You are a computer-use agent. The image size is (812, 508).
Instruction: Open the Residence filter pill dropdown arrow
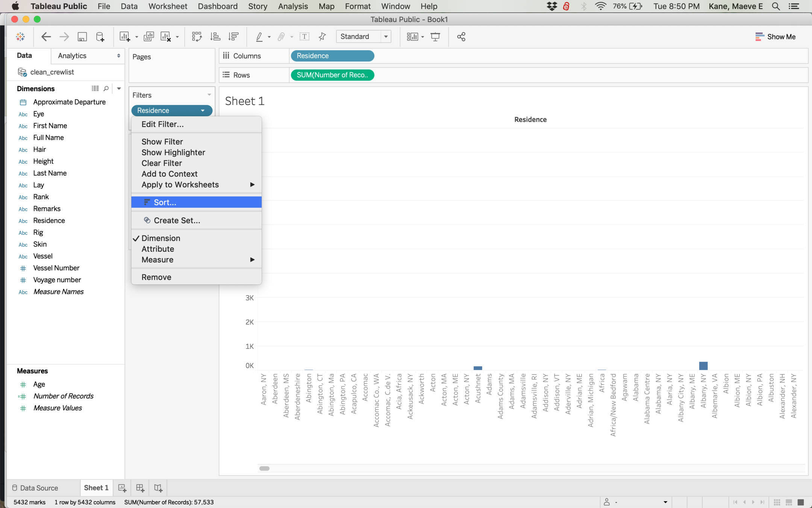[x=203, y=111]
